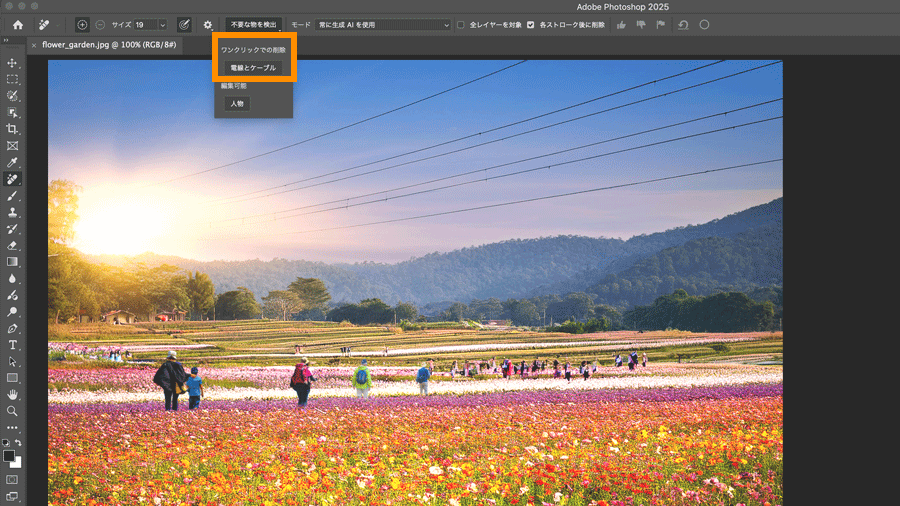Open the Remove tool preset picker

[x=47, y=25]
